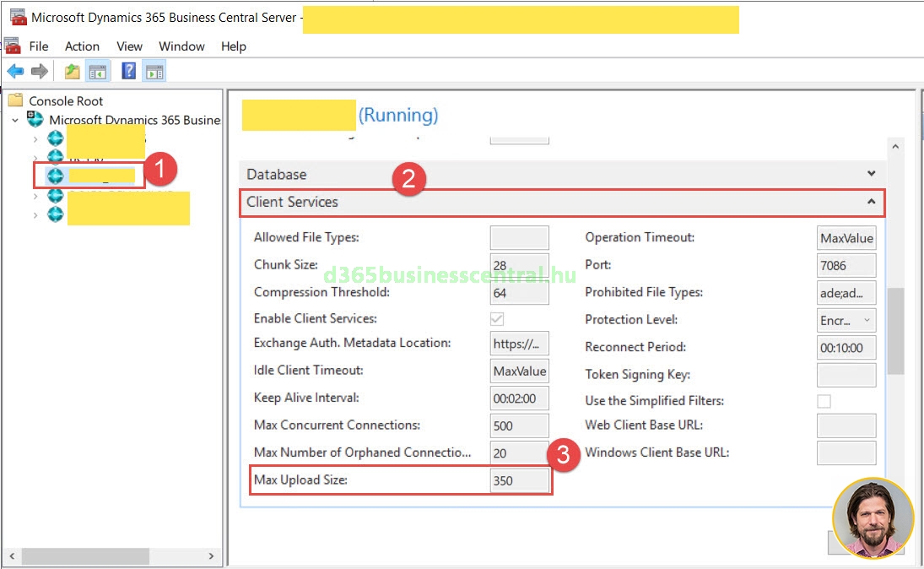The image size is (924, 569).
Task: Select the Console Root folder icon
Action: coord(16,100)
